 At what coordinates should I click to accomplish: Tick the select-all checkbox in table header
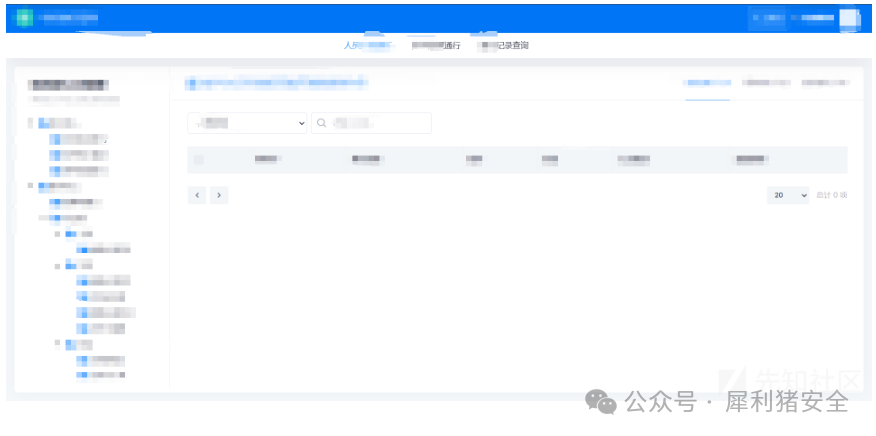tap(198, 160)
